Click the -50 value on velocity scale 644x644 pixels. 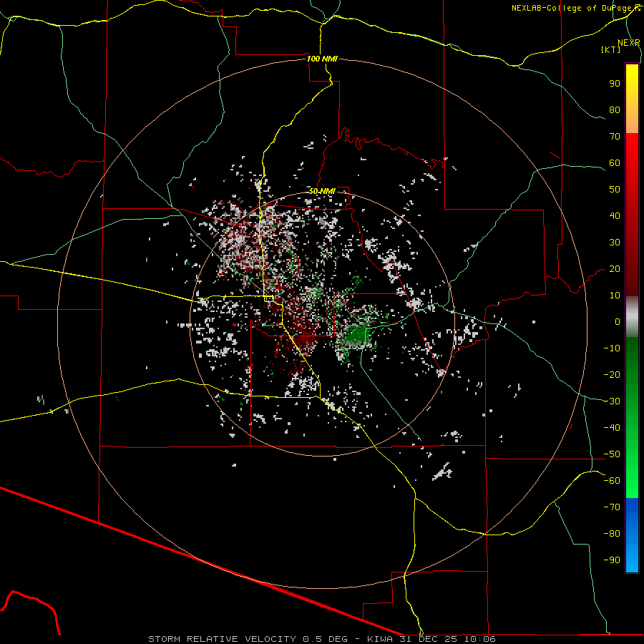(612, 454)
